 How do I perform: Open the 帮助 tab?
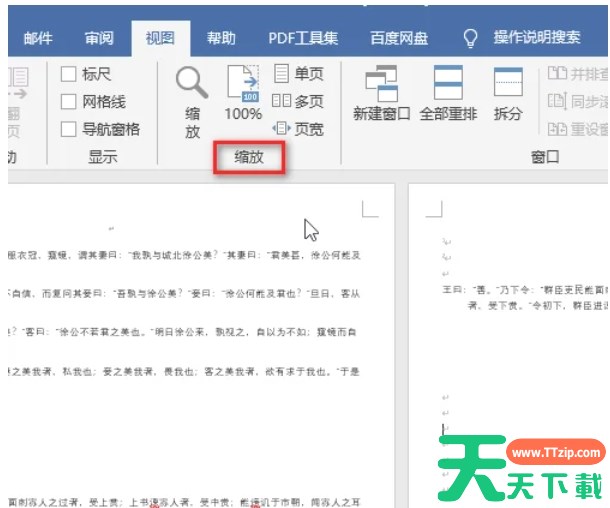tap(221, 38)
